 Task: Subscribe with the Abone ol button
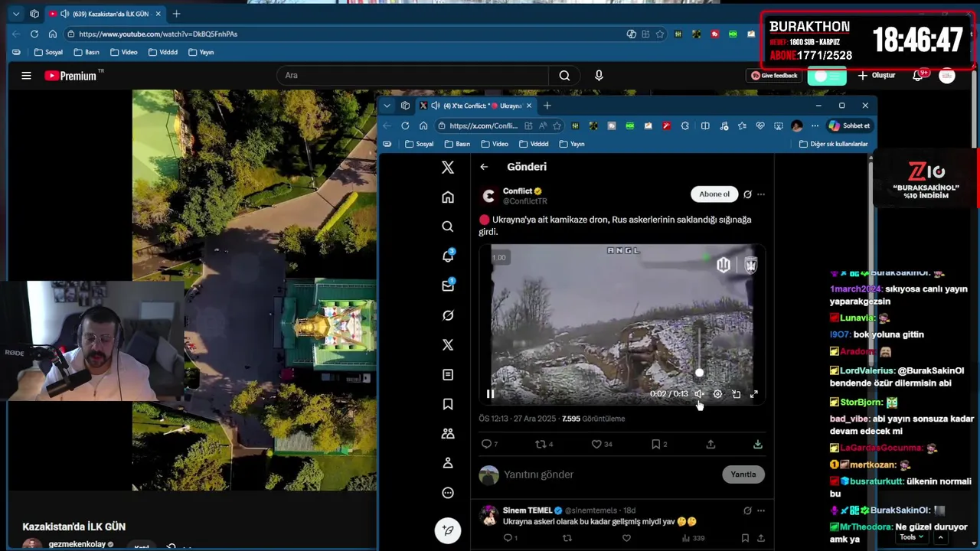click(x=714, y=194)
